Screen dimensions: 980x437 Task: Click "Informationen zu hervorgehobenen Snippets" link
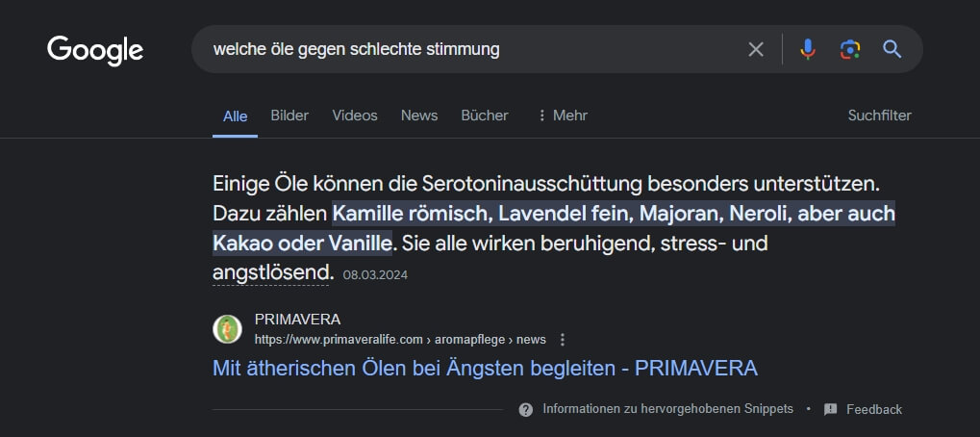(x=667, y=409)
